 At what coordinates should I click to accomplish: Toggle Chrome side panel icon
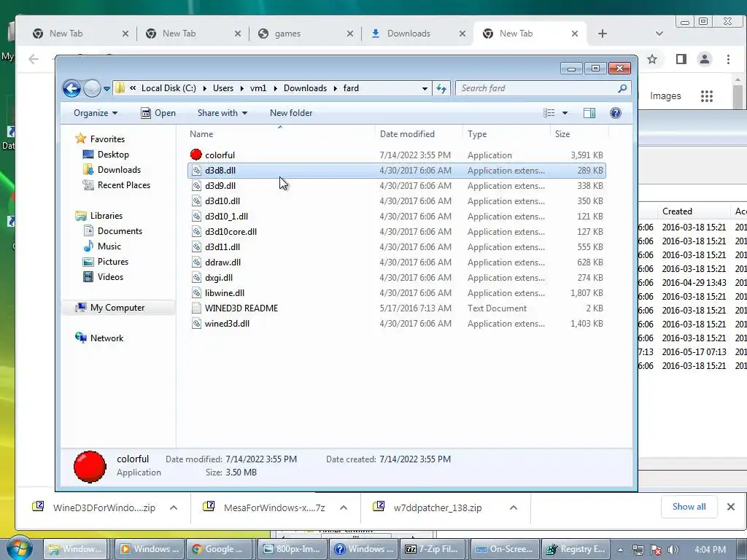[x=681, y=59]
